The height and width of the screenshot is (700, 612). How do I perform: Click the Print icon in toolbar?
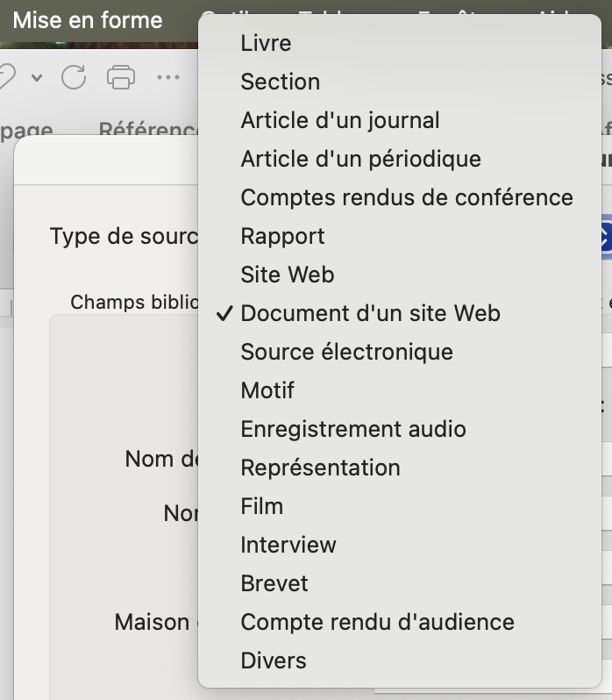point(121,77)
